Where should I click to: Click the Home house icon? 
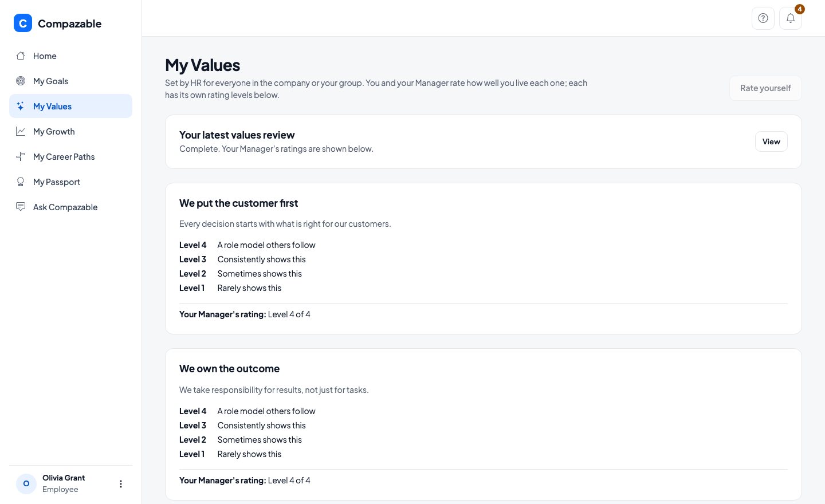click(x=21, y=56)
